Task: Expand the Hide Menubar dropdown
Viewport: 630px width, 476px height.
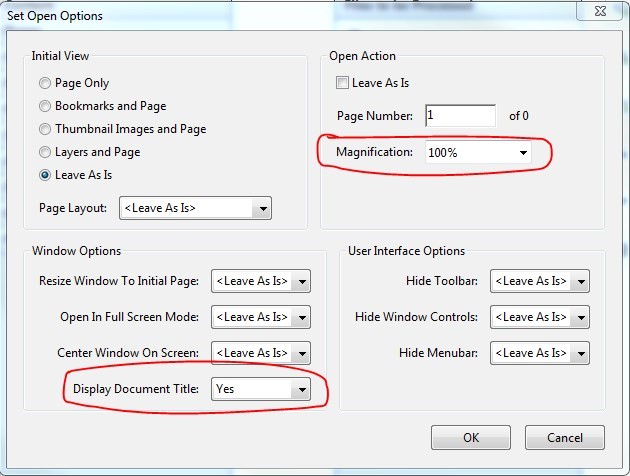Action: (x=539, y=353)
